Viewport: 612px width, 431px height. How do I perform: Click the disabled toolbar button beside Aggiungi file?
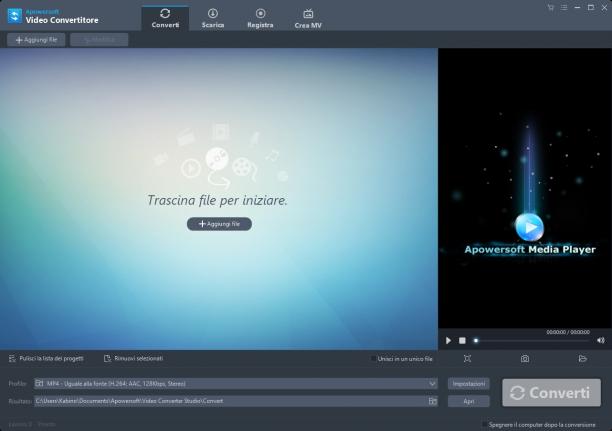coord(99,40)
